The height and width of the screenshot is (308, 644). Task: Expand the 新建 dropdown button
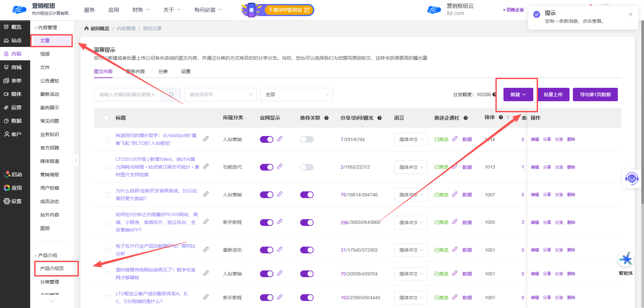[x=518, y=95]
